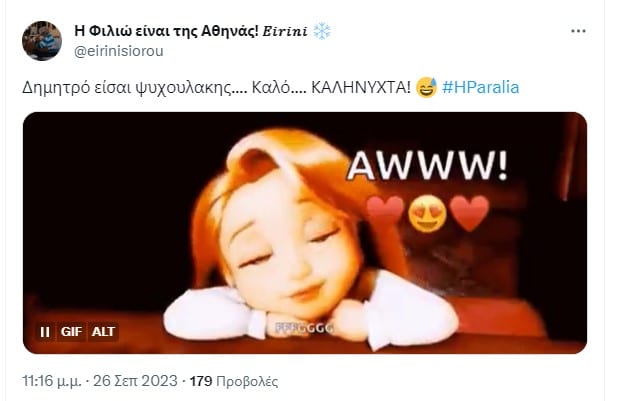Open the #HParalia hashtag link
Screen dimensions: 625x401
point(481,87)
